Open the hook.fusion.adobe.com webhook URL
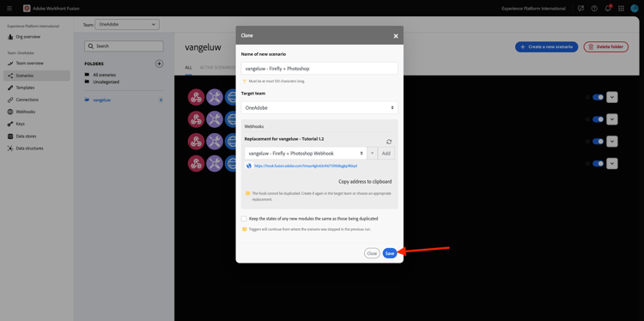644x321 pixels. tap(306, 166)
